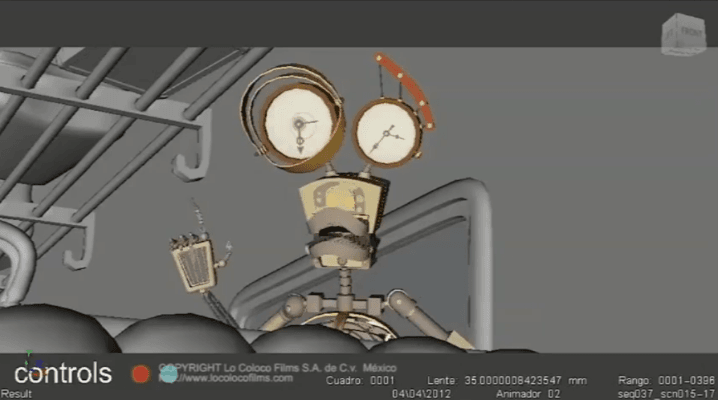Click the 'Rango: 0001-0396' readout

pos(666,381)
